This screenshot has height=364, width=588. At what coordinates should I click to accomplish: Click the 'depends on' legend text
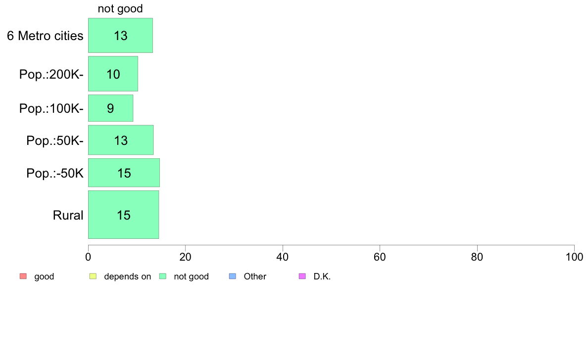pos(128,276)
